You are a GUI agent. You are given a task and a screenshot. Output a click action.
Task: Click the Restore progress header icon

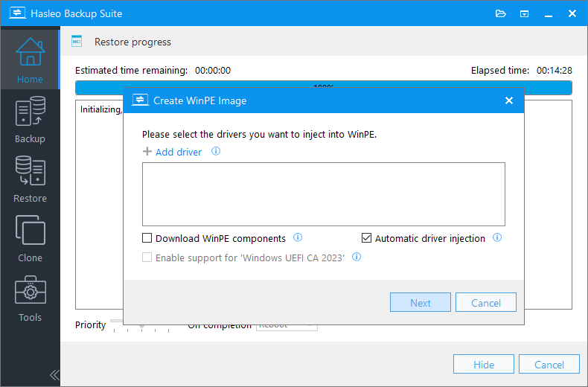point(77,41)
